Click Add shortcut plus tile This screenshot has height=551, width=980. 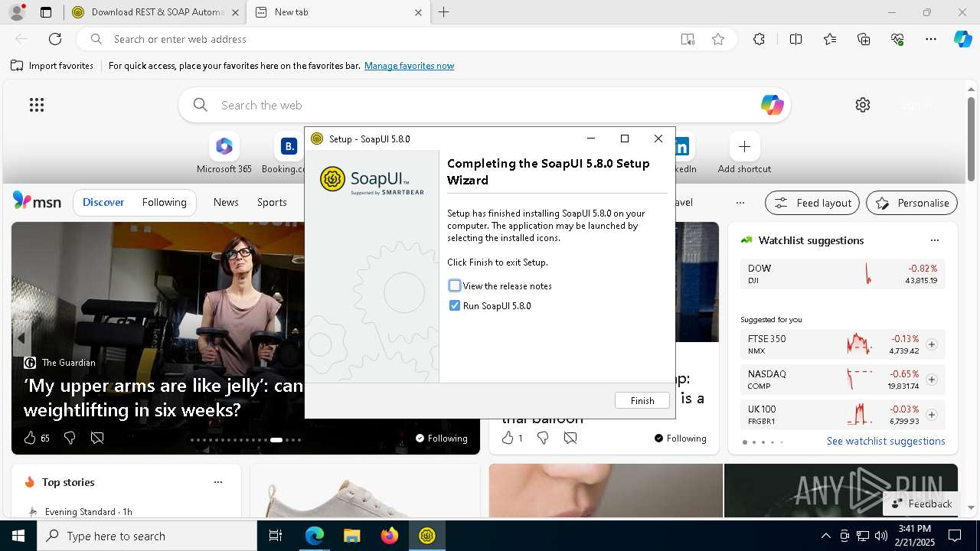(x=744, y=153)
